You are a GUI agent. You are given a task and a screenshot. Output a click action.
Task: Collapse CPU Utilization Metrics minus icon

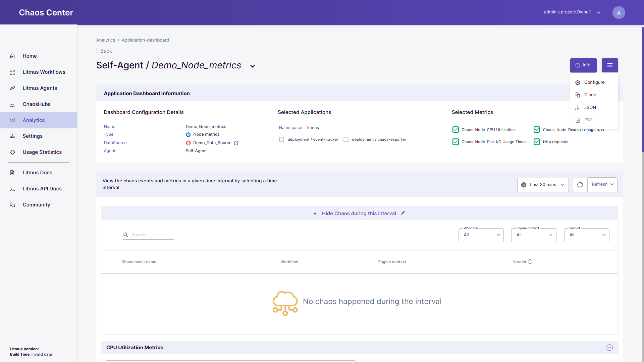(x=609, y=348)
